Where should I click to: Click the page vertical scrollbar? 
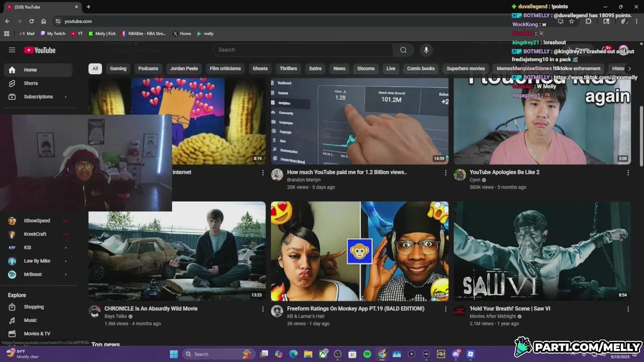coord(641,136)
